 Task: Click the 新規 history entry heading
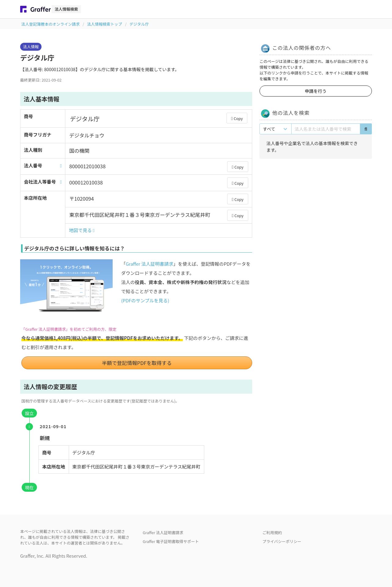point(45,438)
